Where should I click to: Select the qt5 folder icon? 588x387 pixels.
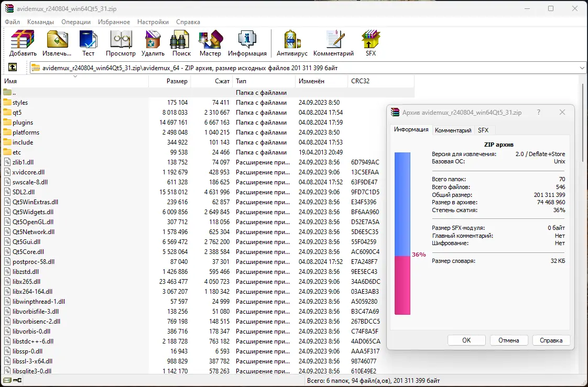7,113
